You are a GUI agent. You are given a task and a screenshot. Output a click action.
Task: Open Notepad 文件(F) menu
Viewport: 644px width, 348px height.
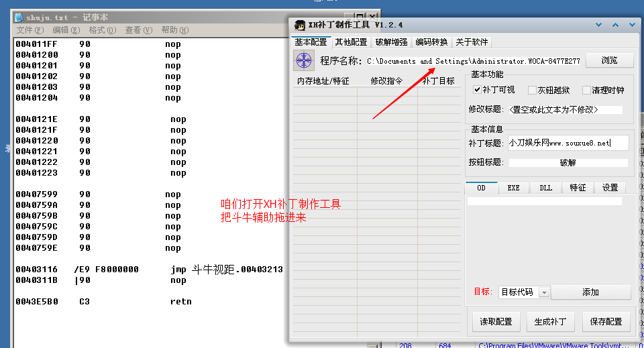[30, 30]
